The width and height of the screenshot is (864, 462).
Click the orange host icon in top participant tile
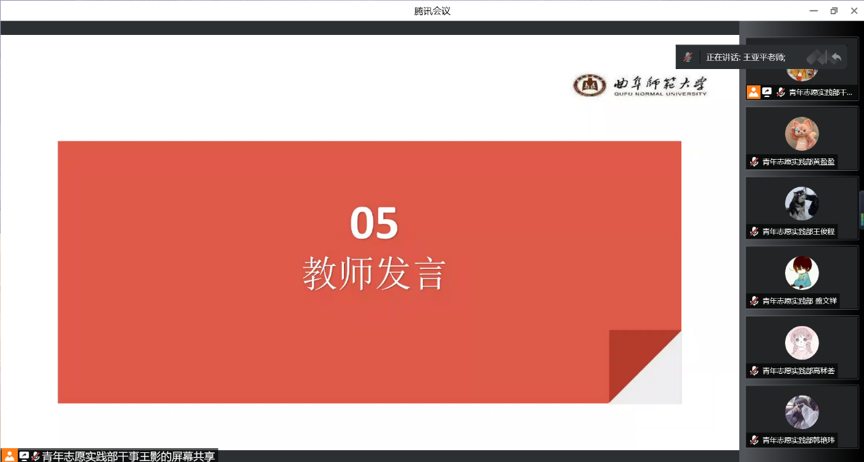click(754, 92)
